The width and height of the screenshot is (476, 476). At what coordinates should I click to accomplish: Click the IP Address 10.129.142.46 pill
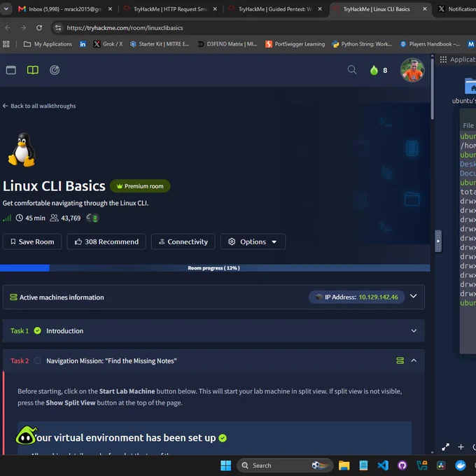coord(357,297)
